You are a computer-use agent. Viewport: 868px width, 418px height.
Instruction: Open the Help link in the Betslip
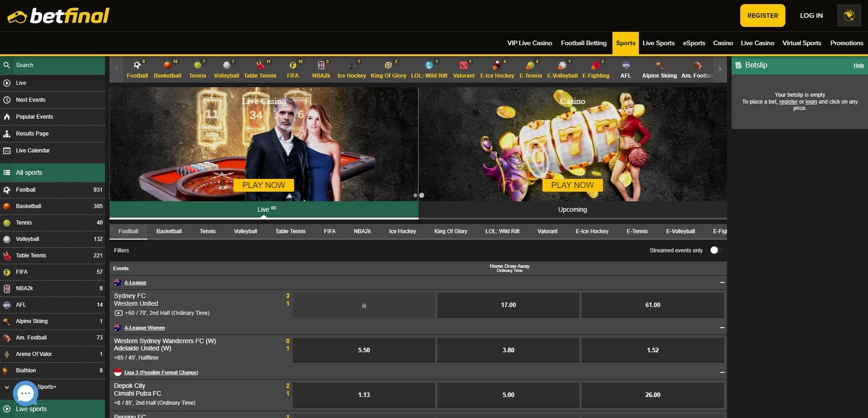pos(858,65)
